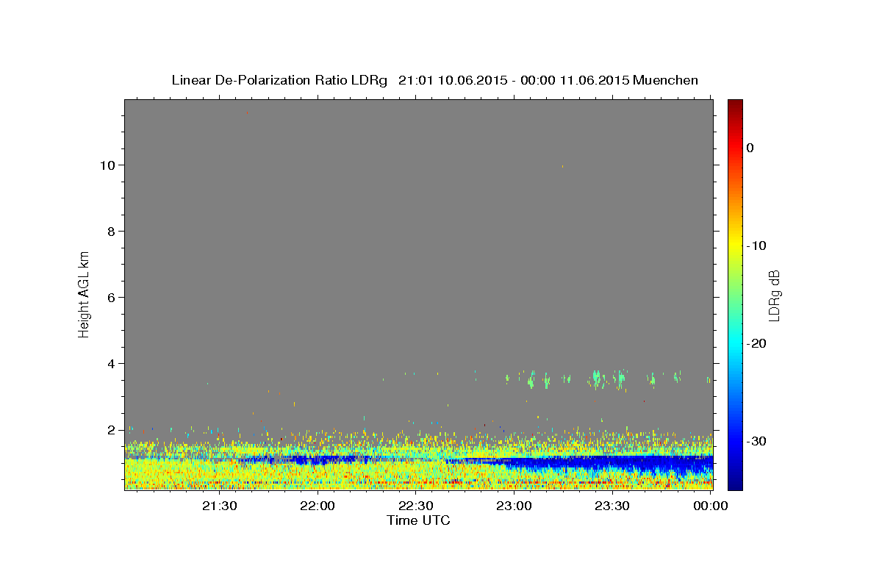Click the plot title 'Linear De-Polarization Ratio LDRg'
This screenshot has height=588, width=882.
pyautogui.click(x=279, y=80)
